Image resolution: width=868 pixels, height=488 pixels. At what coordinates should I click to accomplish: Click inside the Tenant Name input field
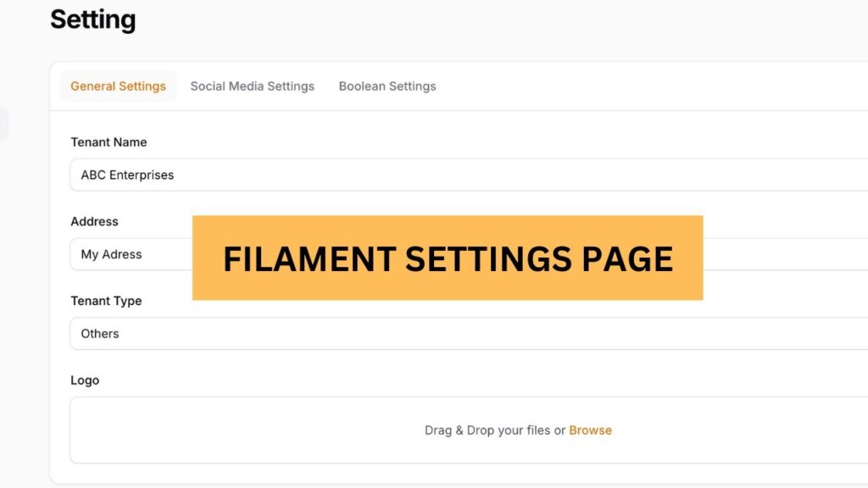tap(339, 175)
